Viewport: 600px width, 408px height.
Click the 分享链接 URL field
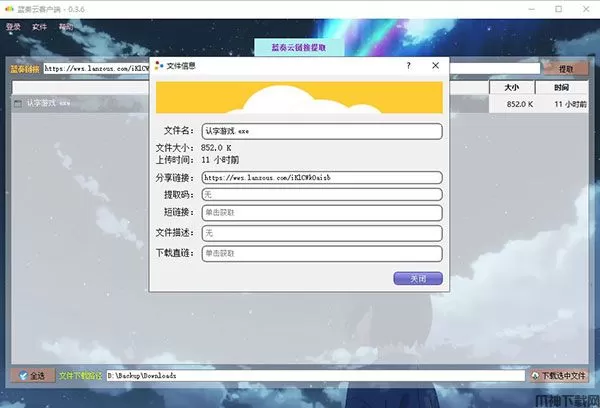pyautogui.click(x=322, y=178)
